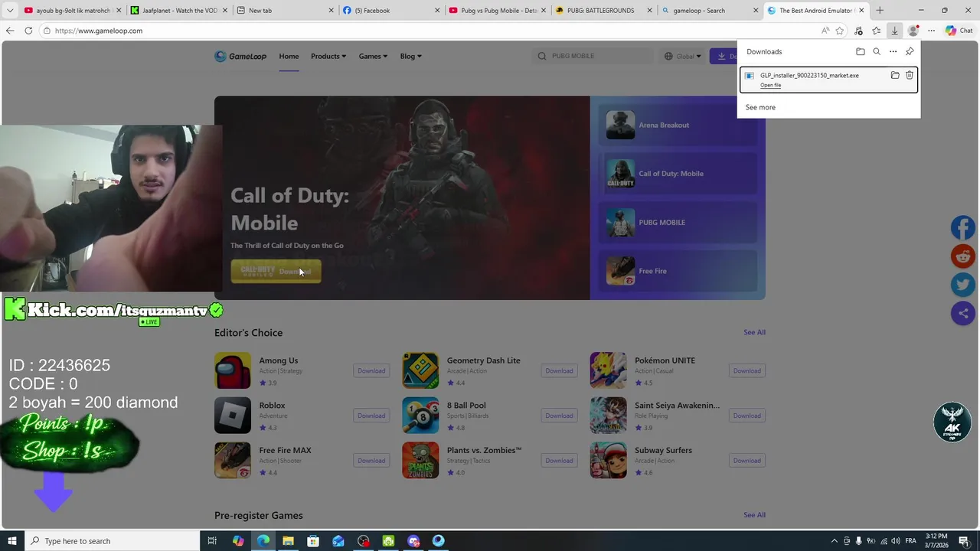
Task: Open downloads folder in the Downloads panel
Action: pos(861,51)
